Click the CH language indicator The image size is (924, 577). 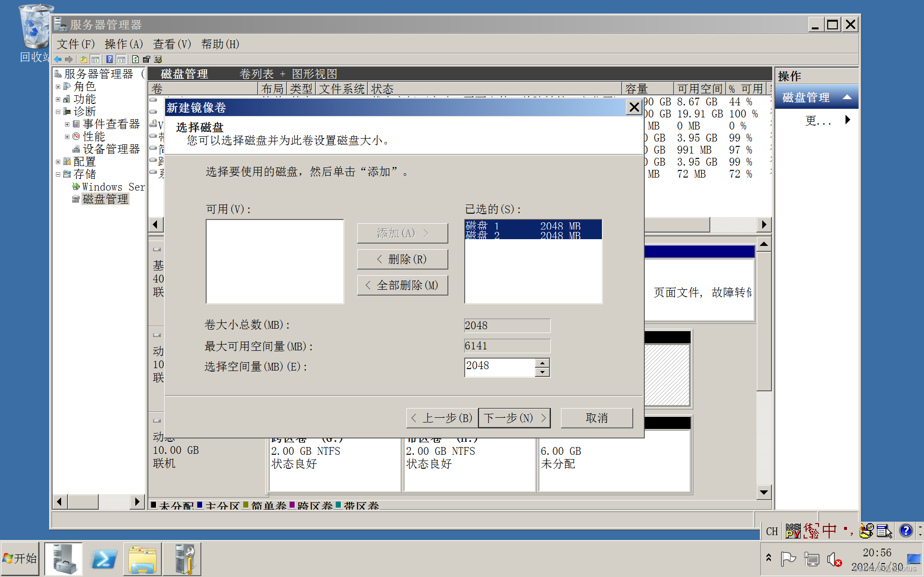[772, 531]
